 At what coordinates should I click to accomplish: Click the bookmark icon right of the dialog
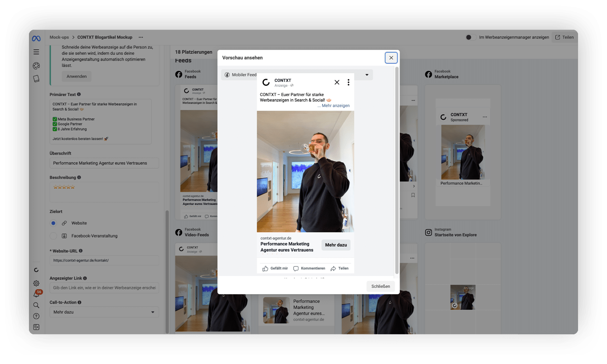[x=413, y=195]
